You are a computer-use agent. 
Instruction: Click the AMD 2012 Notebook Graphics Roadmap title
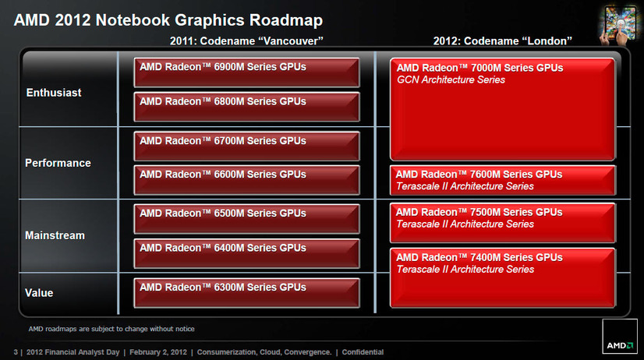pyautogui.click(x=168, y=20)
